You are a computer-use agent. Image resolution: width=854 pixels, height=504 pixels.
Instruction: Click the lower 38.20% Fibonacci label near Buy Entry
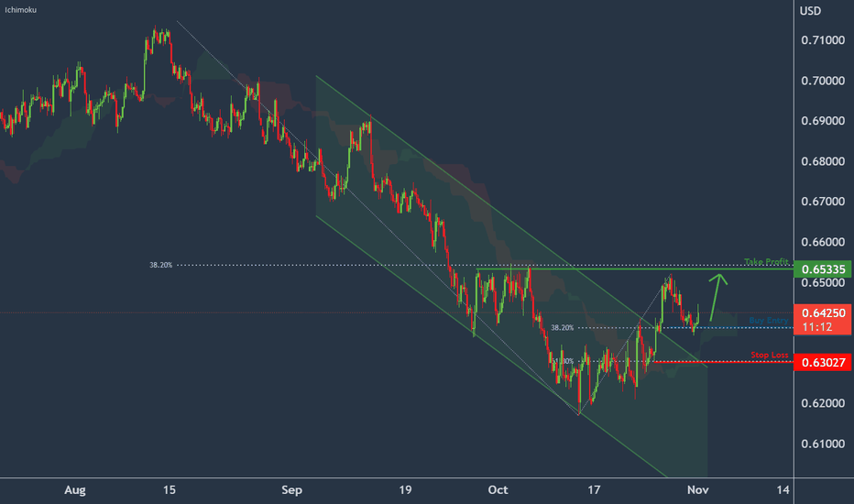(x=562, y=328)
